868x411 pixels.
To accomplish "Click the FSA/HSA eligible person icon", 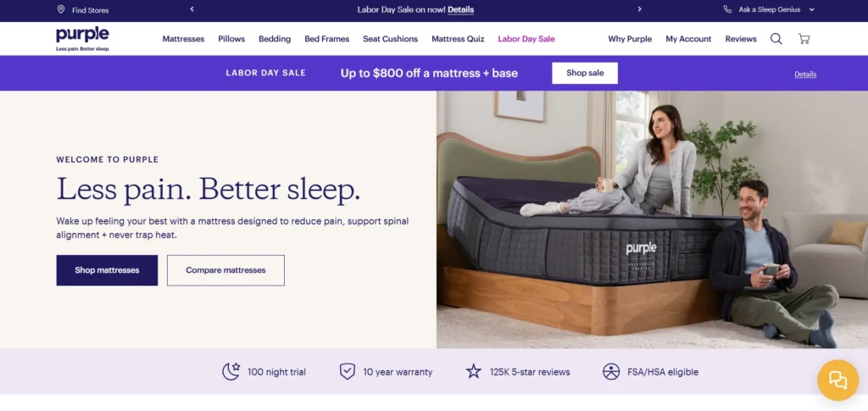I will (611, 372).
